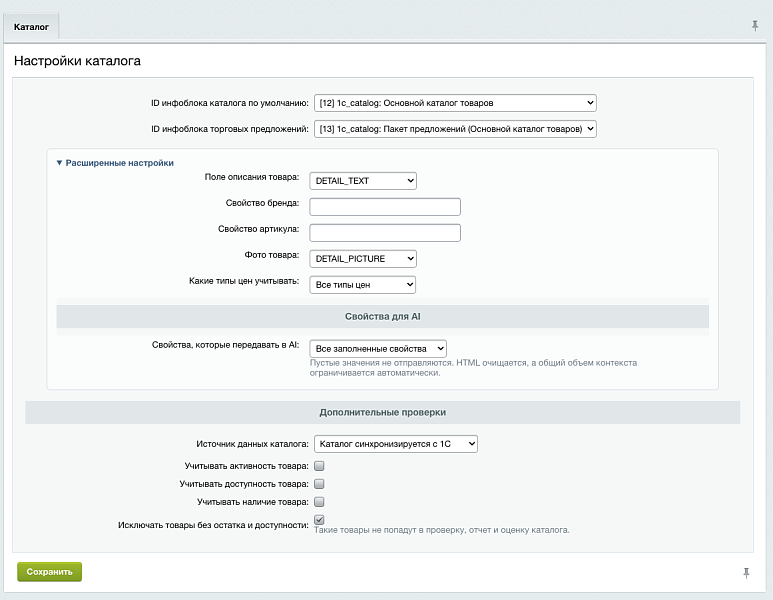Open Поле описания товара dropdown
Viewport: 773px width, 600px height.
(x=363, y=181)
